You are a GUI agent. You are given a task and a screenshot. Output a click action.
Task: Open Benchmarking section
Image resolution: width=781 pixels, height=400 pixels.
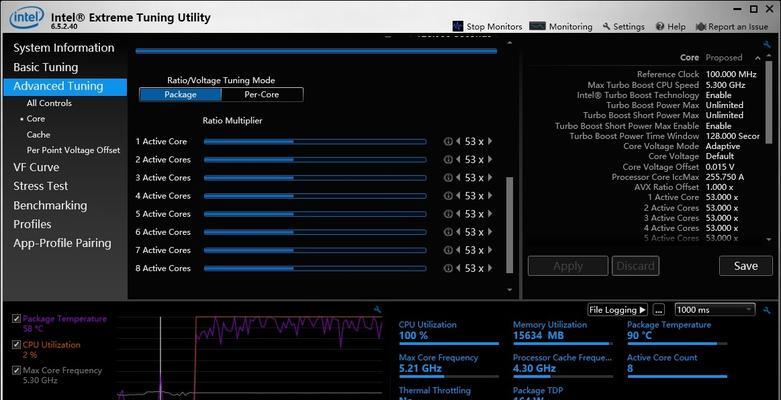click(x=50, y=205)
